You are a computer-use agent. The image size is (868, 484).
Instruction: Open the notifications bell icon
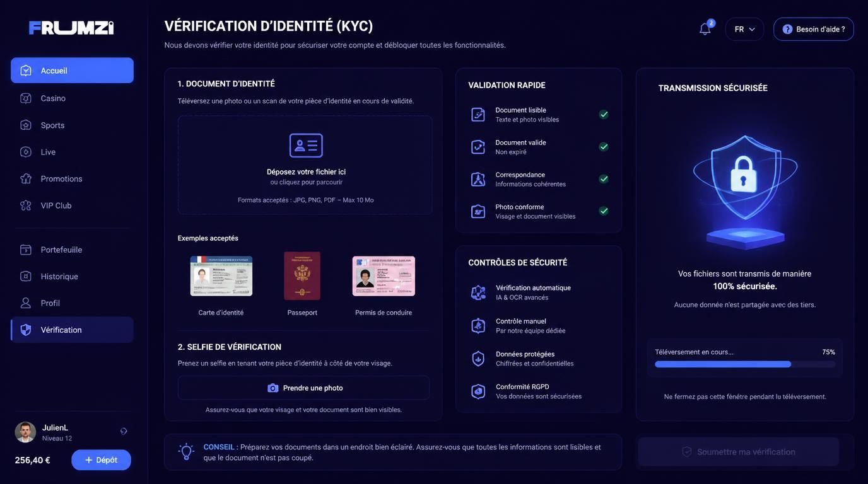705,29
